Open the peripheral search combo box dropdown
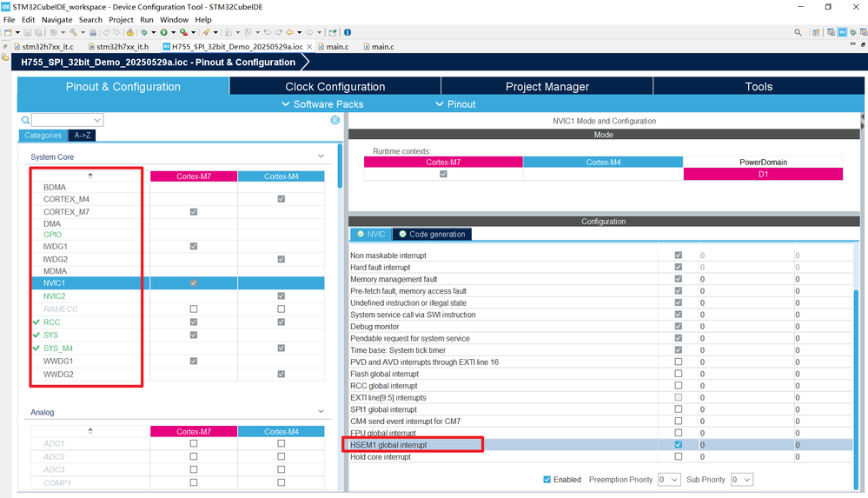This screenshot has height=498, width=868. [x=96, y=120]
